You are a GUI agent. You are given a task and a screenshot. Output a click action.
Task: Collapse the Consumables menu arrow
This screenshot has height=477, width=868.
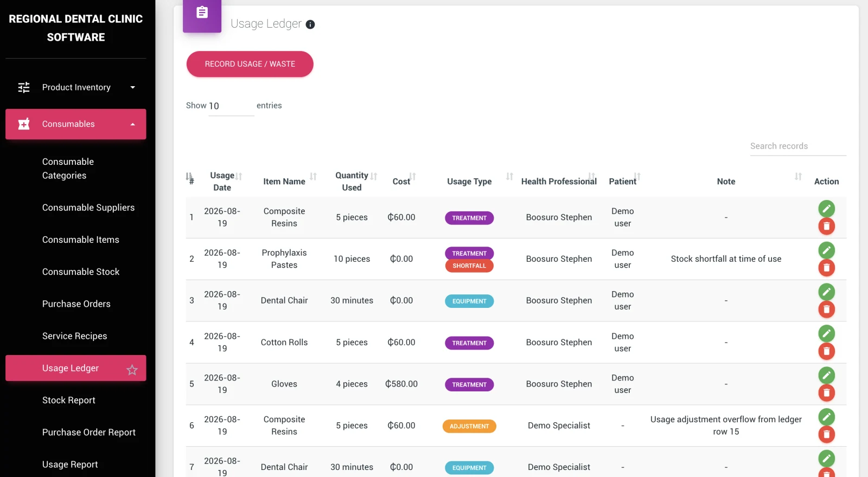pos(133,124)
